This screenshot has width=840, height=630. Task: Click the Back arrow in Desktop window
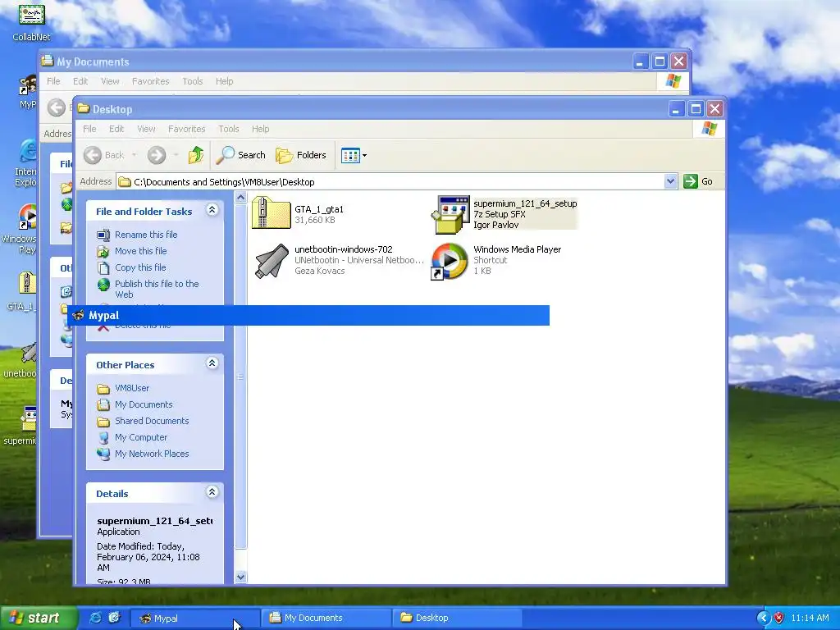tap(93, 155)
